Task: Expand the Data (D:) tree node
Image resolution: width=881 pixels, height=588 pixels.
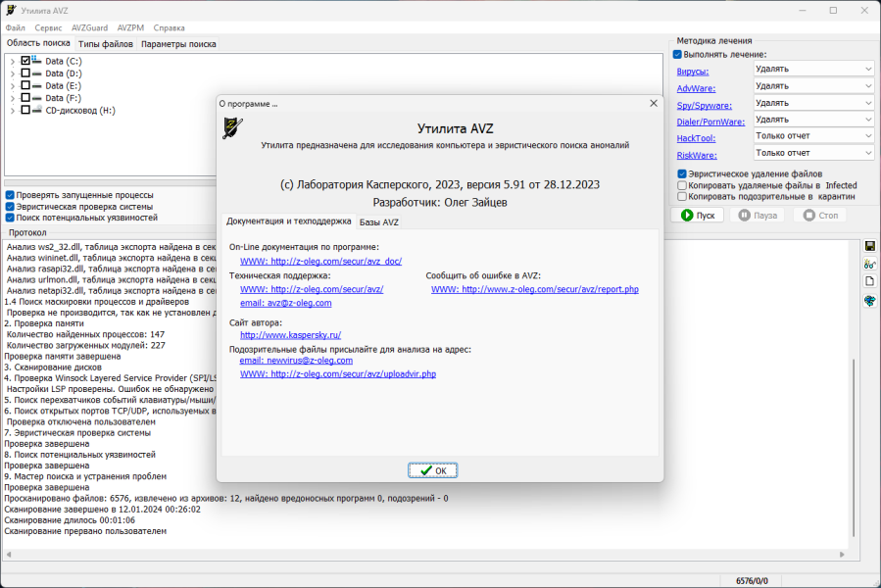Action: [13, 73]
